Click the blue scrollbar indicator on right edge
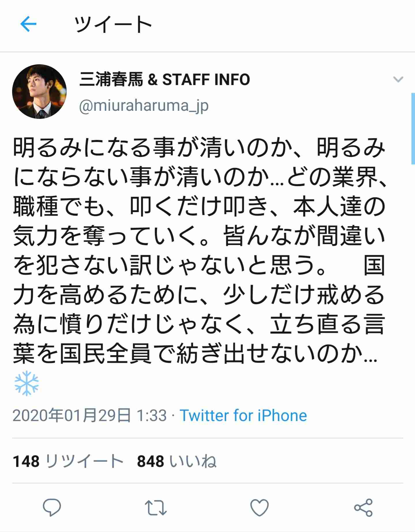Screen dimensions: 415x532 coord(413,129)
